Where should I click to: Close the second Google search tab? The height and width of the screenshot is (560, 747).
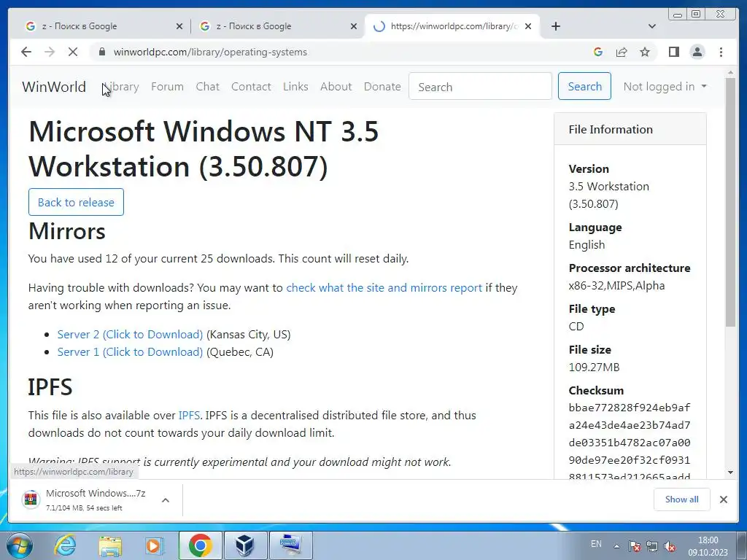point(354,26)
